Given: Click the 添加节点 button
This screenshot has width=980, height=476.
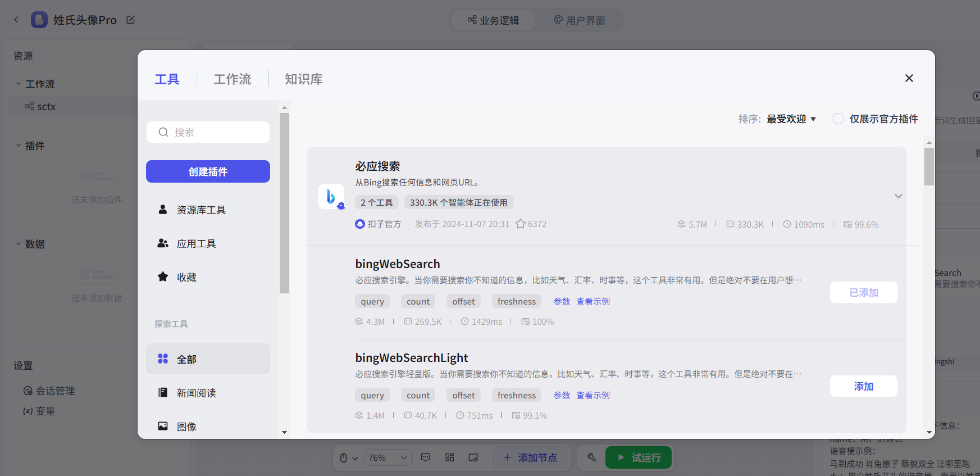Looking at the screenshot, I should [531, 457].
